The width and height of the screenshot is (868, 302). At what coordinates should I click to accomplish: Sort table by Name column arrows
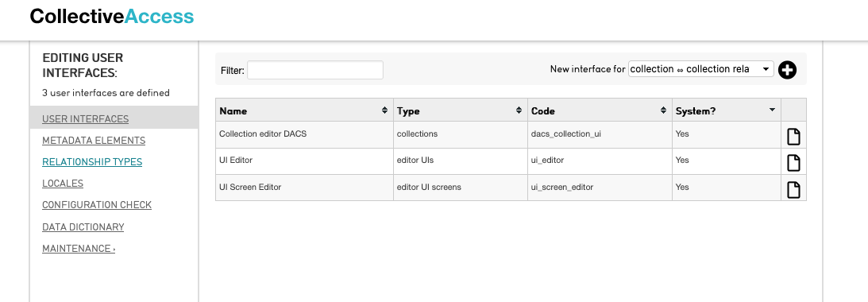(x=384, y=110)
